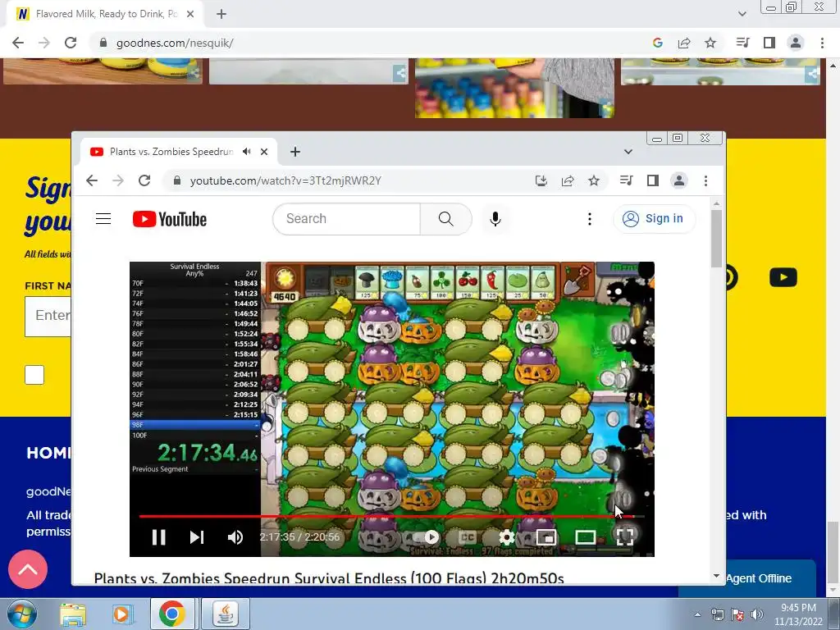Open YouTube social icon on Nesquik page
840x630 pixels.
click(x=783, y=277)
